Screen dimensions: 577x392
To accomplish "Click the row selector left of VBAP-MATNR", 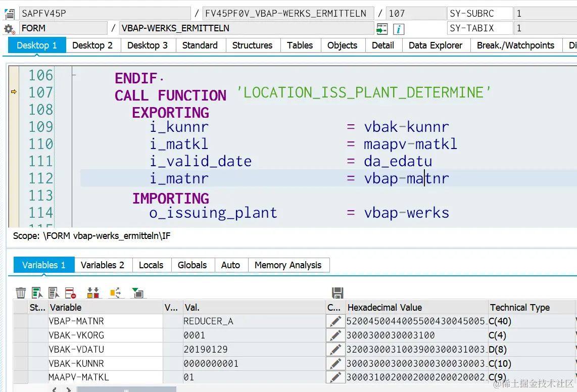I will pyautogui.click(x=21, y=321).
